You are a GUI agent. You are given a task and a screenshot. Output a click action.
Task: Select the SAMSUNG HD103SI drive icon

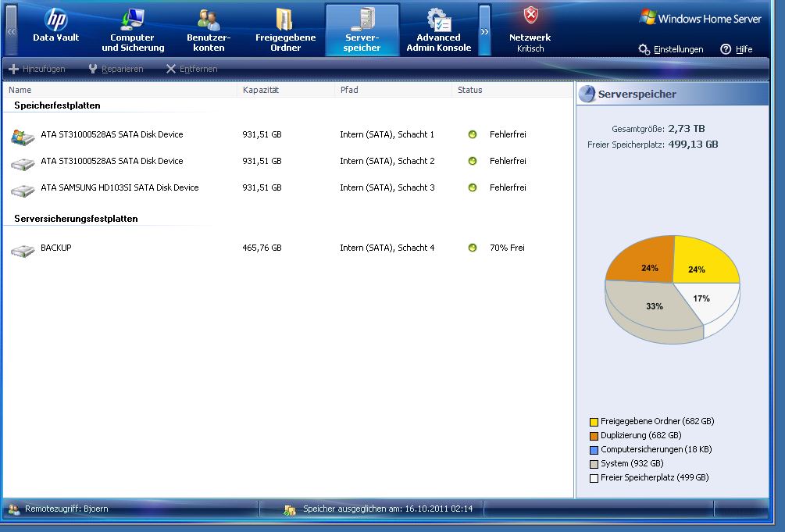click(x=23, y=190)
